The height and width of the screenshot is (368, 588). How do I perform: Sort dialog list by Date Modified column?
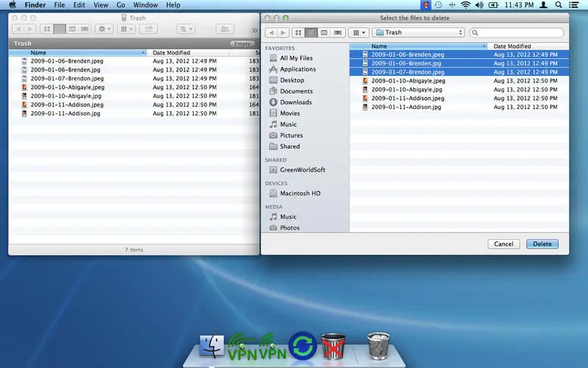[x=528, y=46]
